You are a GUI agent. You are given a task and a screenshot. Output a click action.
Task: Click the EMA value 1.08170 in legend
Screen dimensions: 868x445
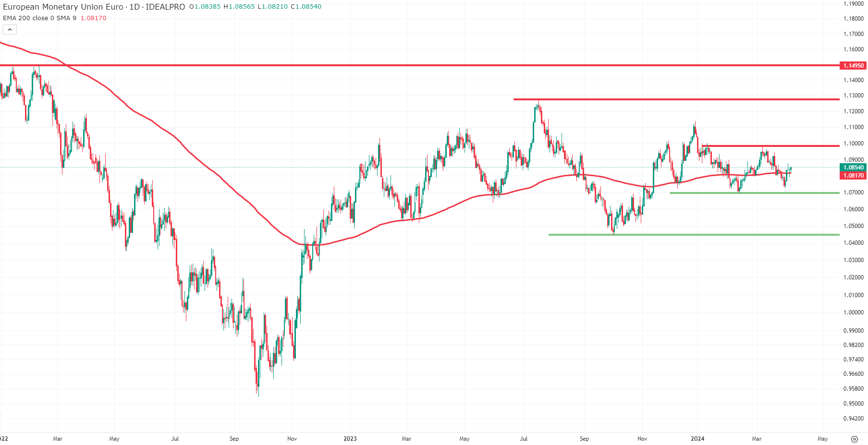[x=93, y=18]
